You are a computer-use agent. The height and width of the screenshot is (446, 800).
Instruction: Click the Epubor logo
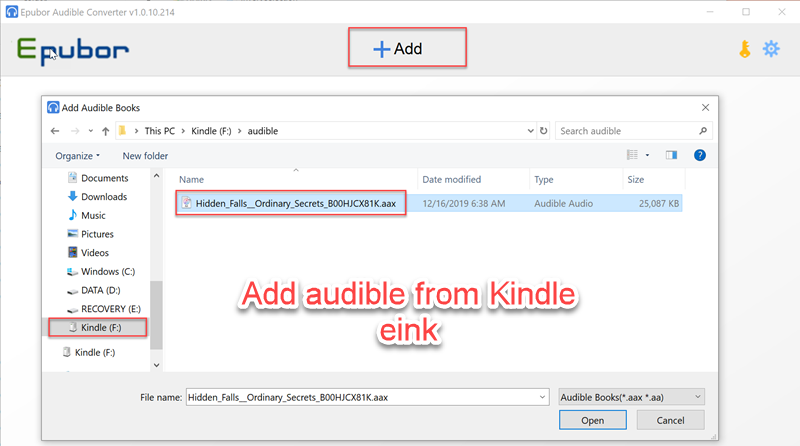coord(72,51)
